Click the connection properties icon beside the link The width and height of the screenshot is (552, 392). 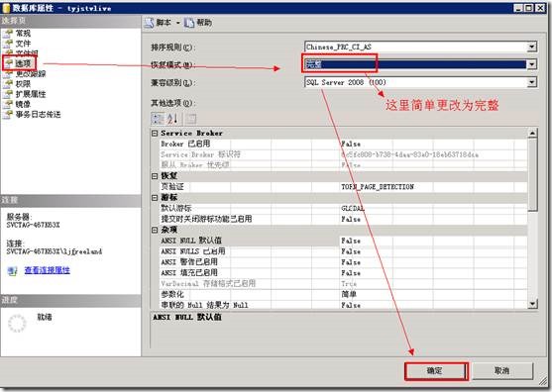[x=13, y=270]
